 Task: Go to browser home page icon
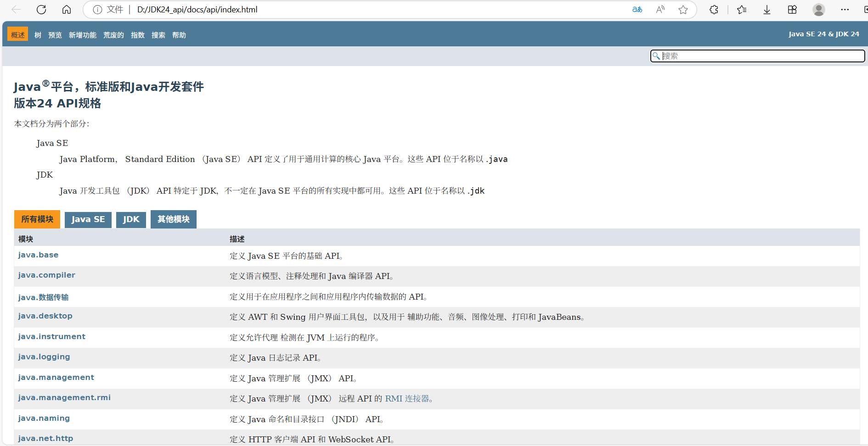coord(67,10)
